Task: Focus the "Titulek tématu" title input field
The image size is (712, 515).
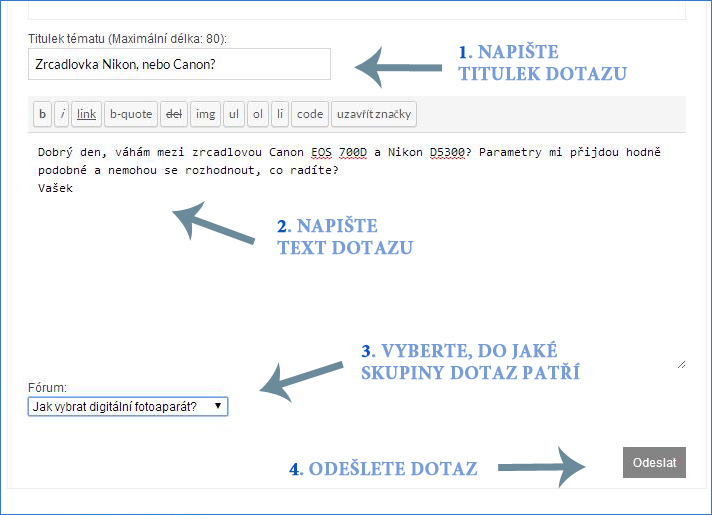Action: 179,64
